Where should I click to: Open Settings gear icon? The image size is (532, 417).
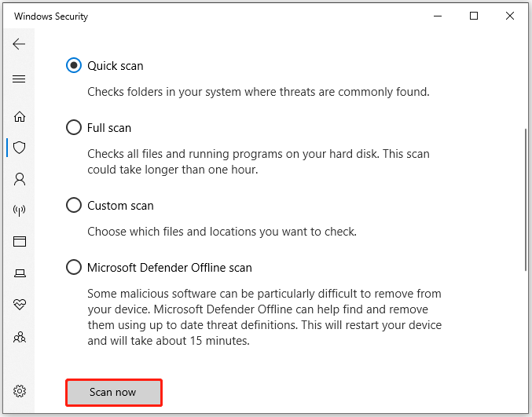coord(20,391)
